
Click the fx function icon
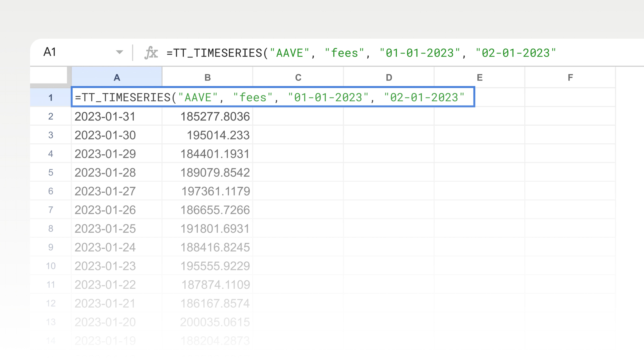point(151,53)
